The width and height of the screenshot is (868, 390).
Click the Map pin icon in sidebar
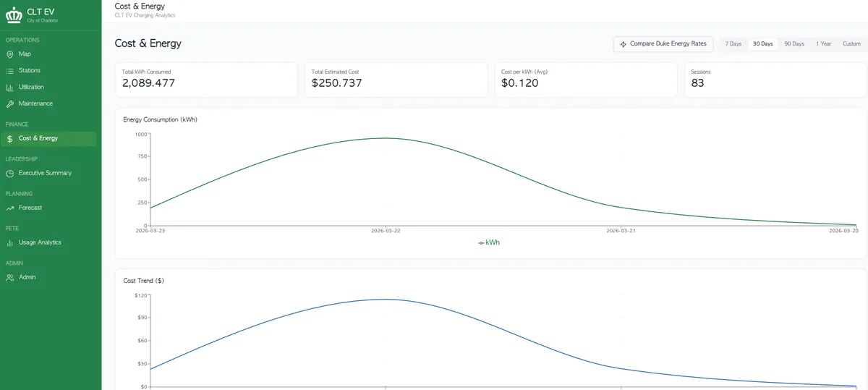(x=10, y=54)
